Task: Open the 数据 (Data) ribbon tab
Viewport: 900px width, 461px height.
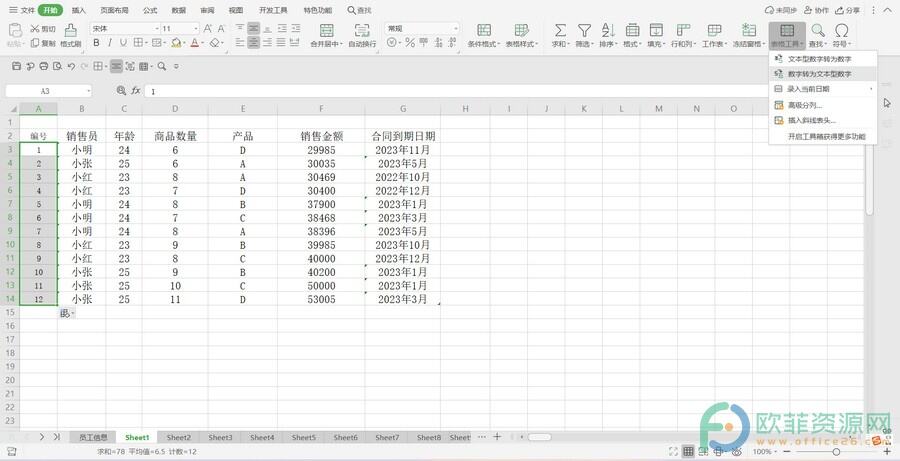Action: [179, 10]
